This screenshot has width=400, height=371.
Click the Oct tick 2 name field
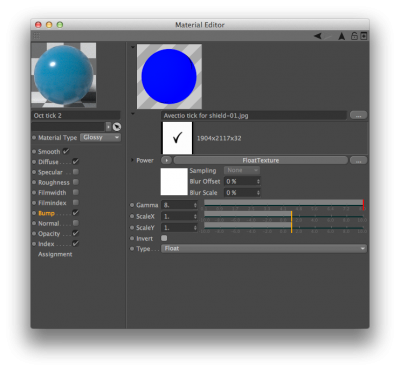[76, 115]
